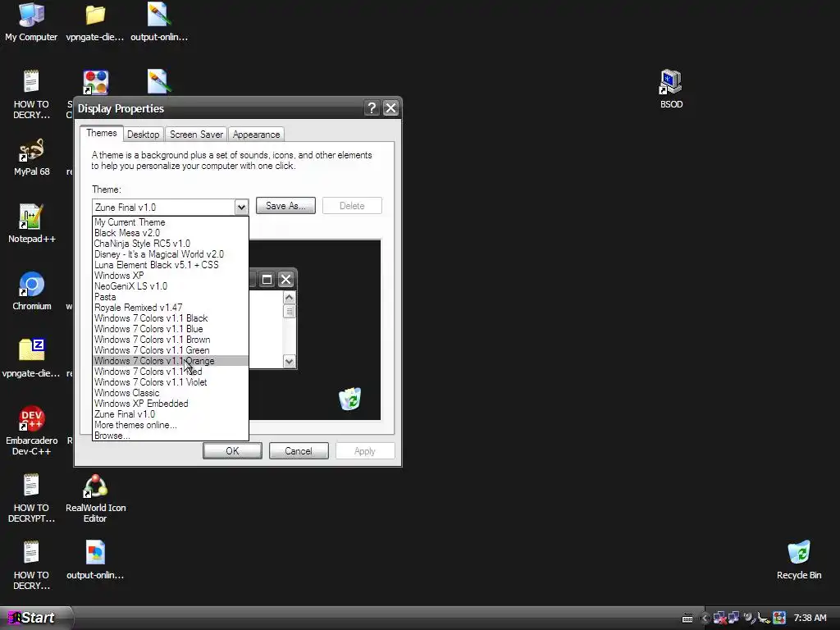The width and height of the screenshot is (840, 630).
Task: Open the Start menu
Action: coord(35,619)
